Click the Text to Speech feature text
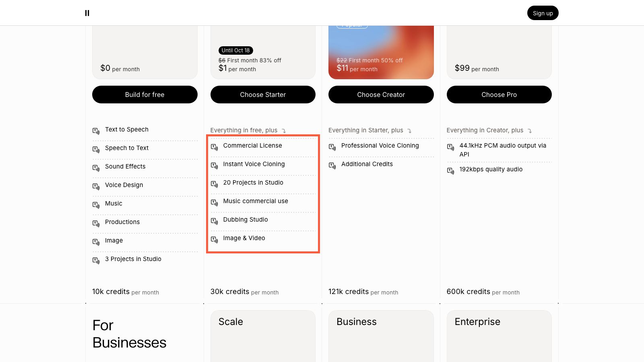The image size is (644, 362). coord(127,130)
